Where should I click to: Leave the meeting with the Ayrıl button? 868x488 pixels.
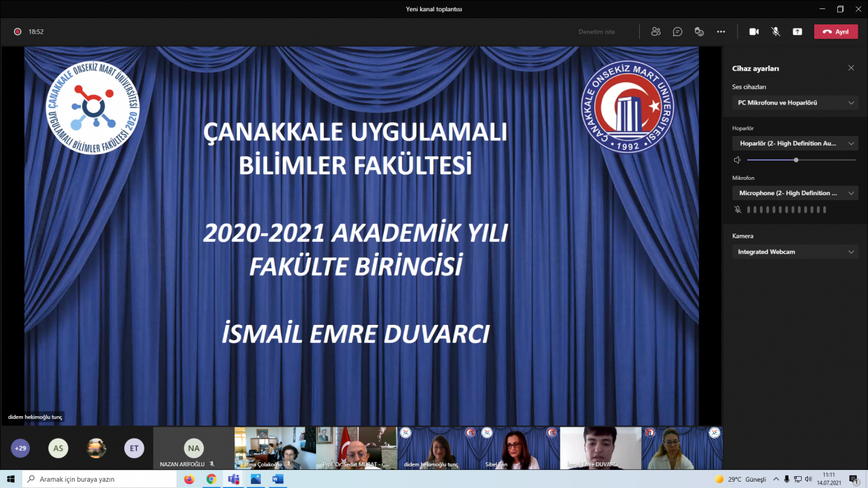pyautogui.click(x=836, y=31)
